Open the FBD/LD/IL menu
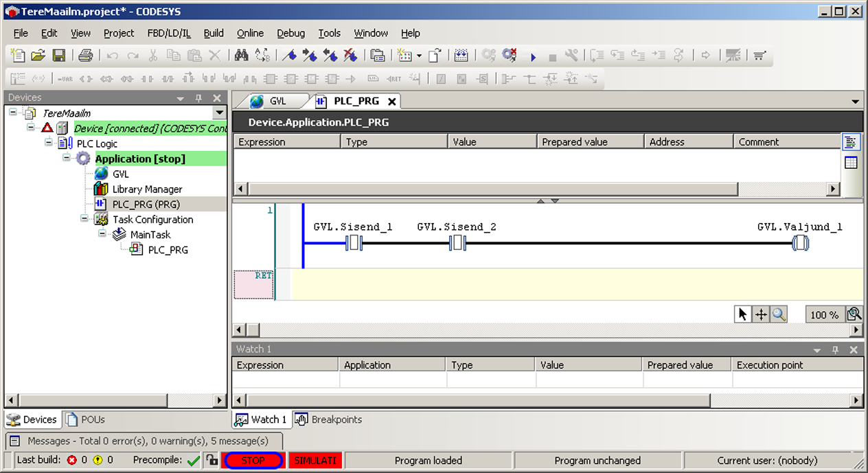 pyautogui.click(x=169, y=33)
